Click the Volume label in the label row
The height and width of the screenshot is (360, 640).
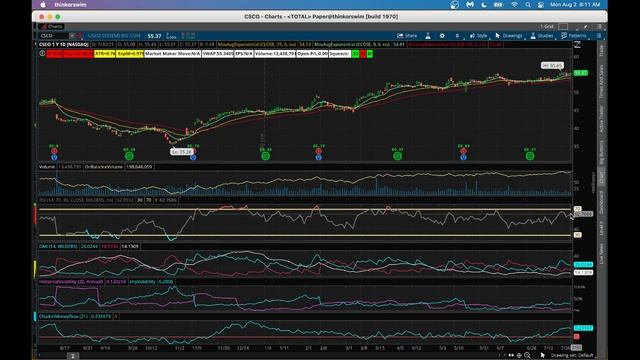[x=275, y=53]
